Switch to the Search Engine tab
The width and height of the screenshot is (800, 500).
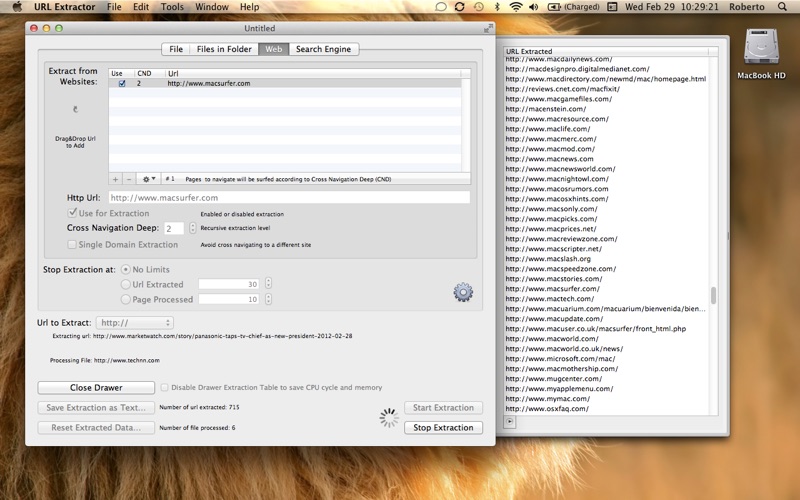[x=324, y=48]
